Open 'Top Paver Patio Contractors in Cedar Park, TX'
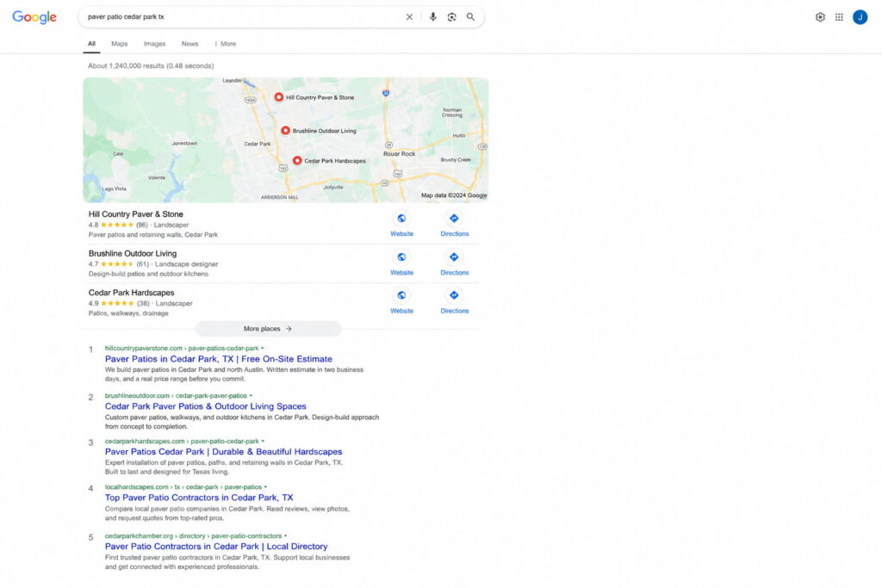The image size is (882, 588). click(199, 498)
